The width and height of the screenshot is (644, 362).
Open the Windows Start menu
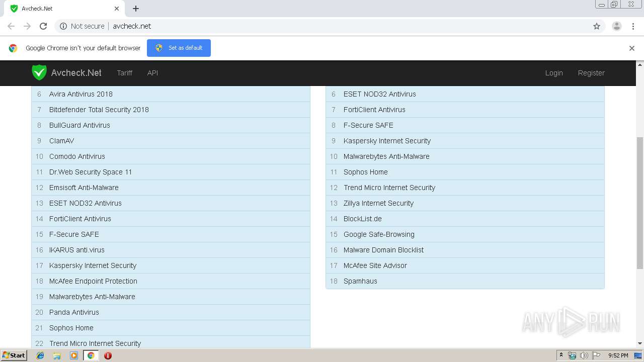tap(14, 355)
